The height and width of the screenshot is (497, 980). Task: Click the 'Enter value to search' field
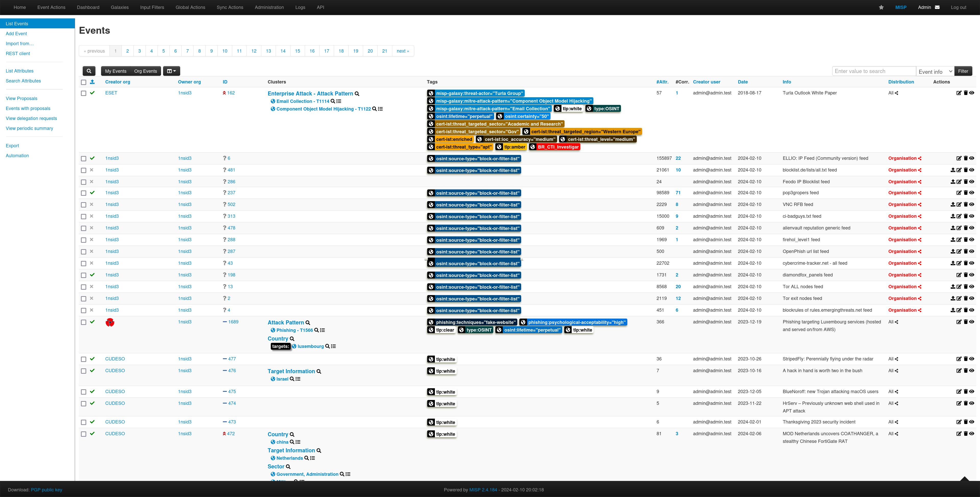(x=874, y=71)
